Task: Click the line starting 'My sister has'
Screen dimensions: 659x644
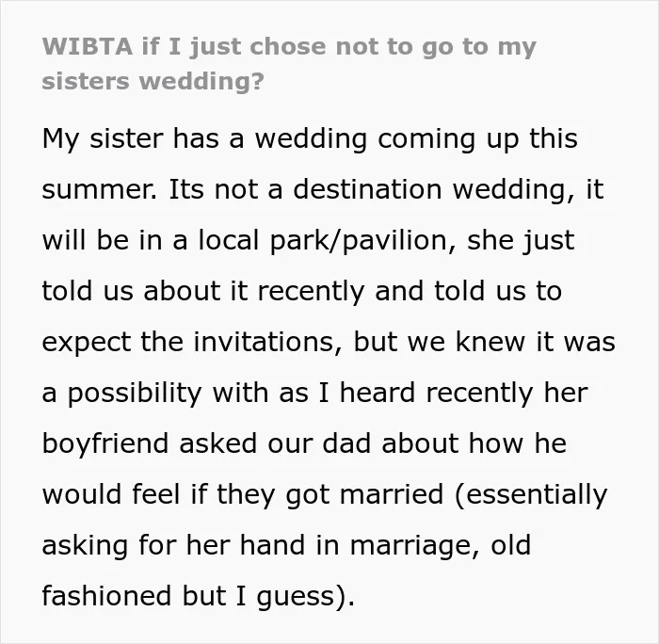Action: coord(310,139)
